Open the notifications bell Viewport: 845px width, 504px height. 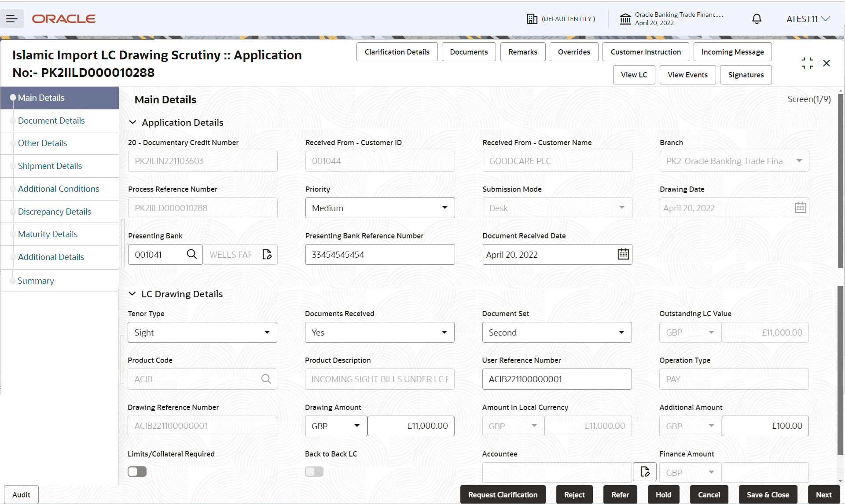[756, 18]
